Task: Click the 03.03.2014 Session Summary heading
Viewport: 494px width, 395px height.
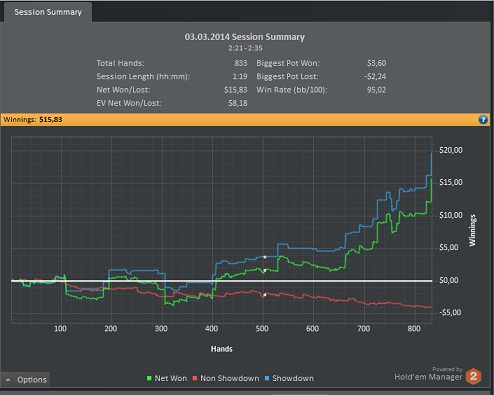Action: [245, 37]
